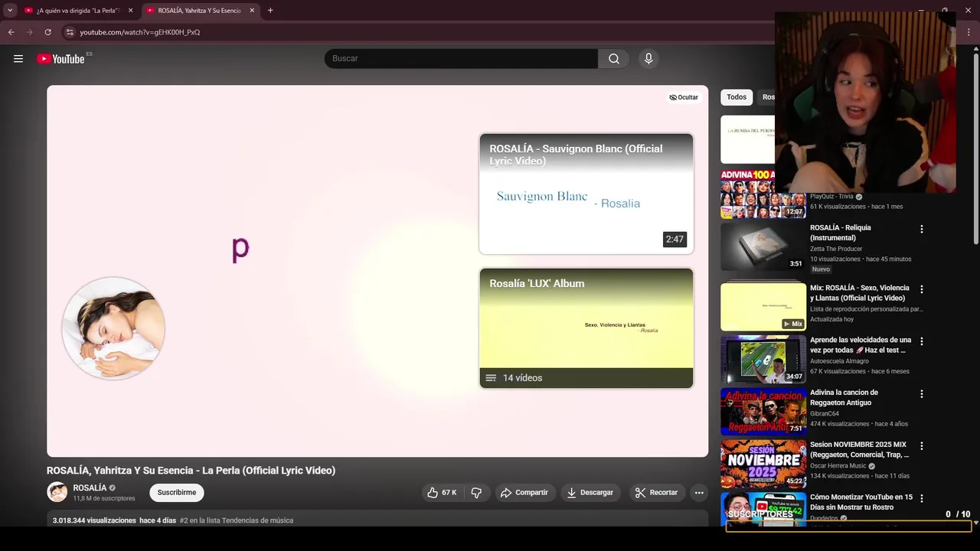This screenshot has height=551, width=980.
Task: Open 'Adivina la cancion de Reggaeton Antiguo'
Action: (x=844, y=397)
